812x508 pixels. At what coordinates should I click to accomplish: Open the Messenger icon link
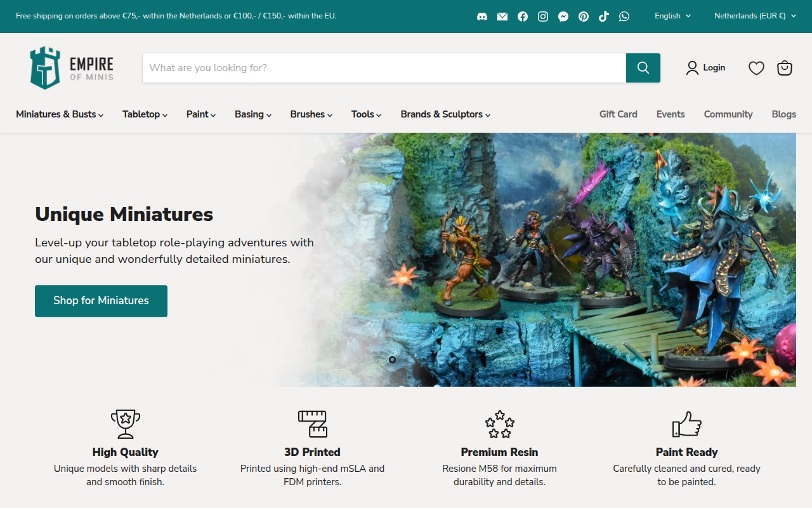point(563,17)
